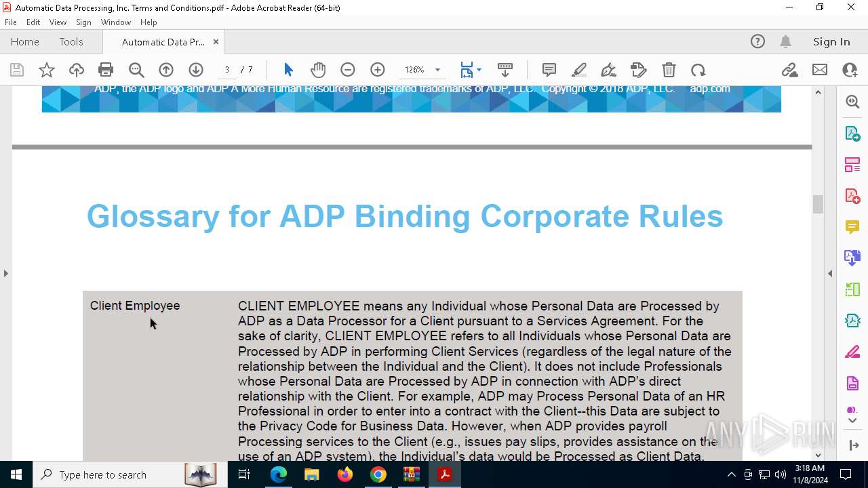Viewport: 868px width, 488px height.
Task: Open search tool in right pane
Action: (x=852, y=102)
